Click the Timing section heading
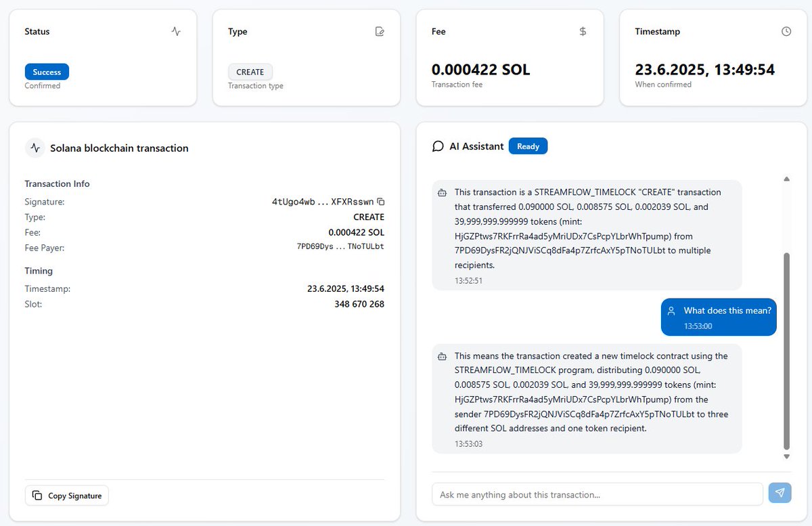Screen dimensions: 812x526 (39, 271)
